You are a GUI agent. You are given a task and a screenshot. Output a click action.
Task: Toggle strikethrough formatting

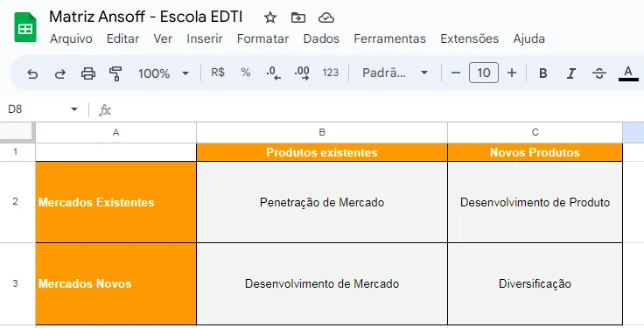tap(599, 73)
